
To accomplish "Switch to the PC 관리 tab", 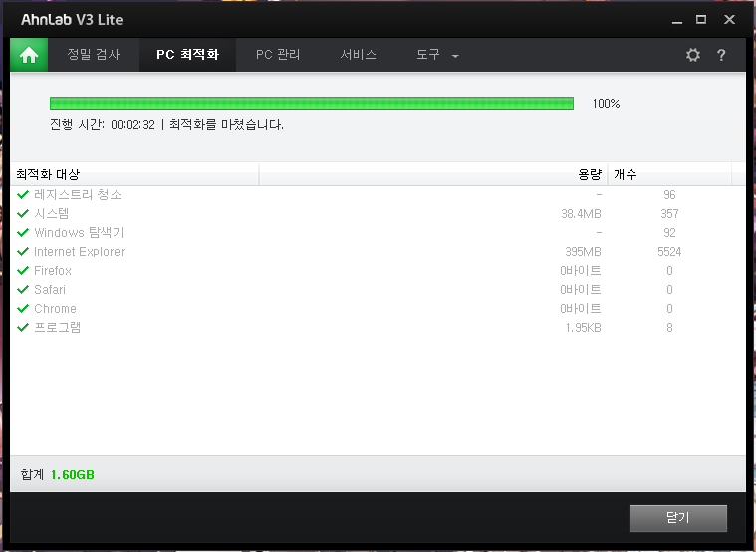I will click(278, 55).
